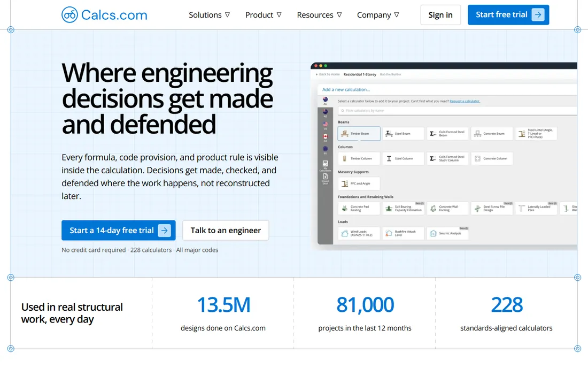Click the designs done on Calcs.com caption
588x368 pixels.
(223, 328)
